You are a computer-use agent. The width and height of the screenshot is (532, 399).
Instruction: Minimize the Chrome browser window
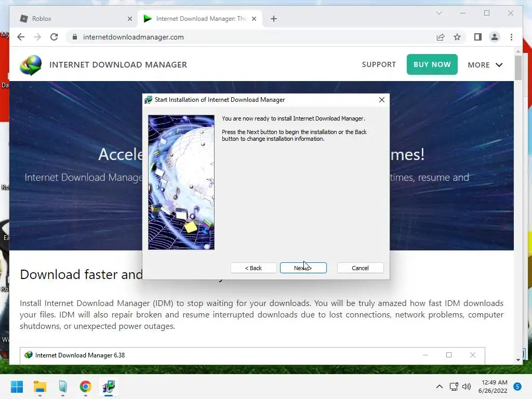[x=463, y=13]
